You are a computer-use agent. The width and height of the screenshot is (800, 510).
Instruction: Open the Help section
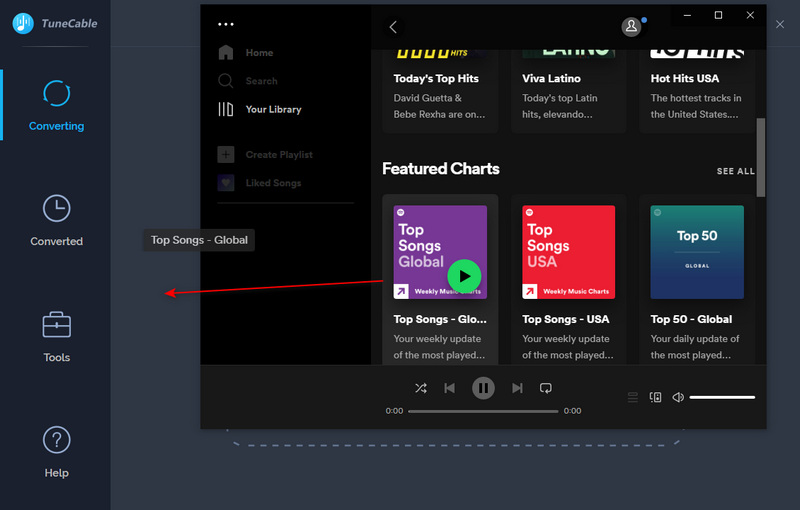click(x=56, y=452)
